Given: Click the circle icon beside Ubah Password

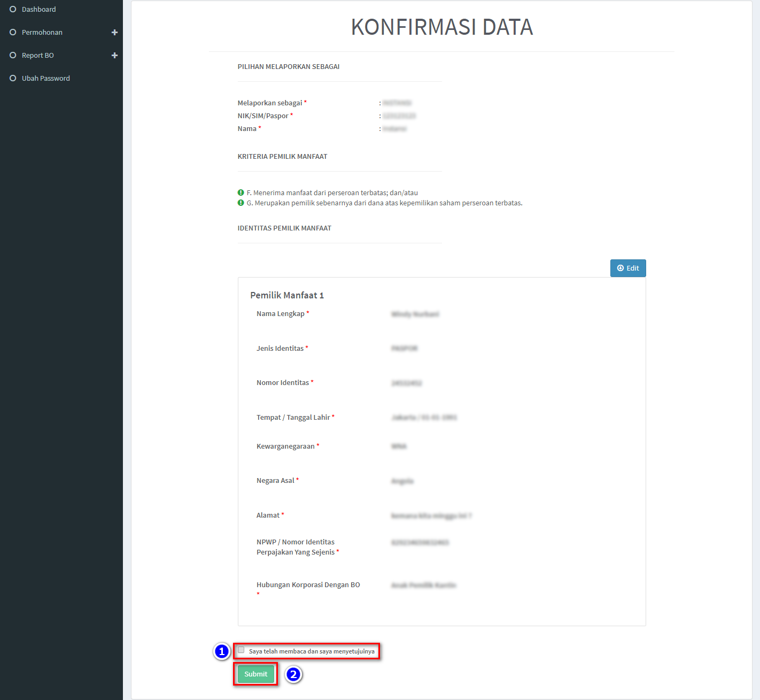Looking at the screenshot, I should click(13, 78).
